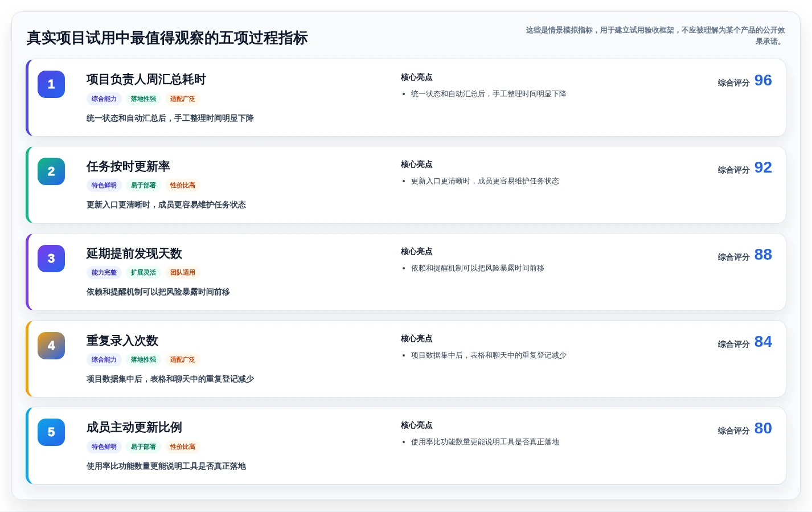Screen dimensions: 812x512
Task: Click the number 2 rank badge
Action: coord(51,171)
